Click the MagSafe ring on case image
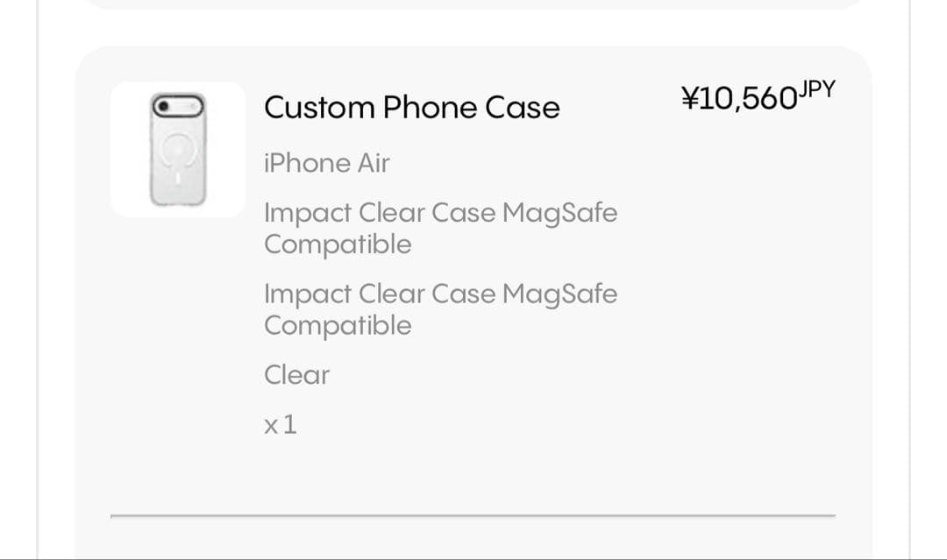The width and height of the screenshot is (947, 560). pos(177,150)
